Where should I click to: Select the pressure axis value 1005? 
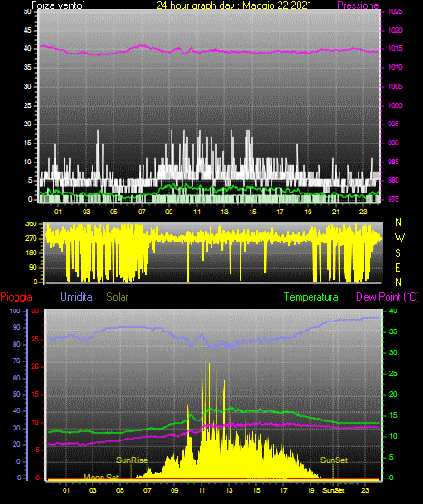coord(395,86)
